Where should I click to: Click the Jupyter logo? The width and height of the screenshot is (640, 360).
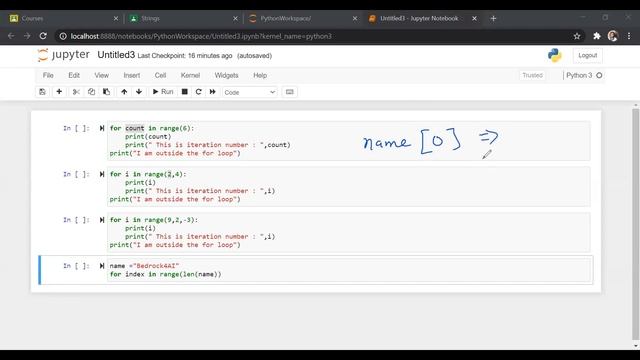click(x=63, y=55)
